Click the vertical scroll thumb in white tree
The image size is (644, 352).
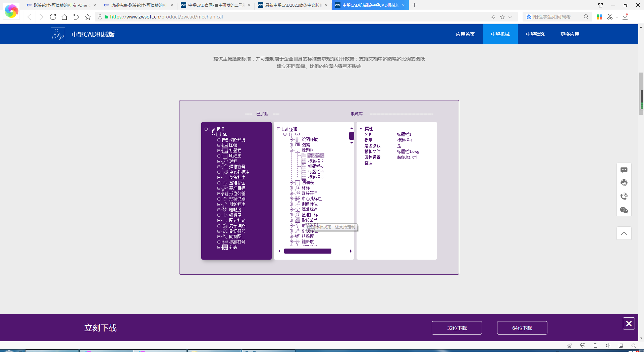pyautogui.click(x=352, y=136)
